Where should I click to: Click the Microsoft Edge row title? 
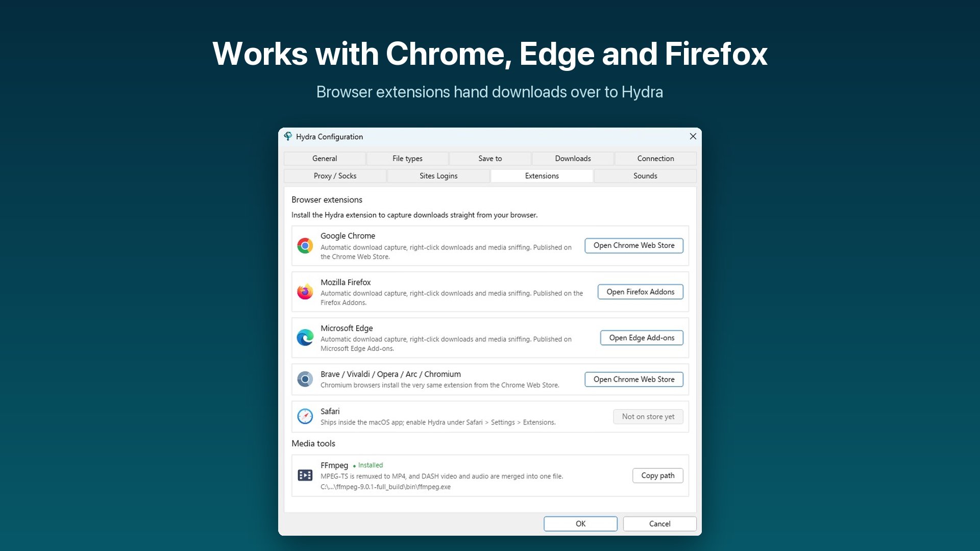coord(347,328)
